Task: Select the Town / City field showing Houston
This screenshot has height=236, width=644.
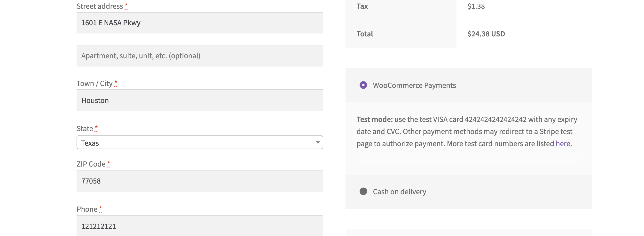Action: click(x=200, y=100)
